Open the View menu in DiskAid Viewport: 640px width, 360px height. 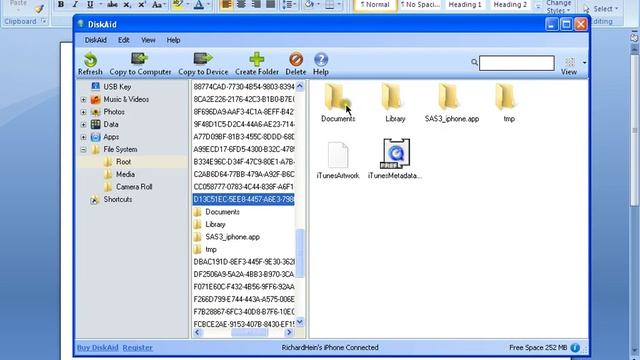[148, 40]
